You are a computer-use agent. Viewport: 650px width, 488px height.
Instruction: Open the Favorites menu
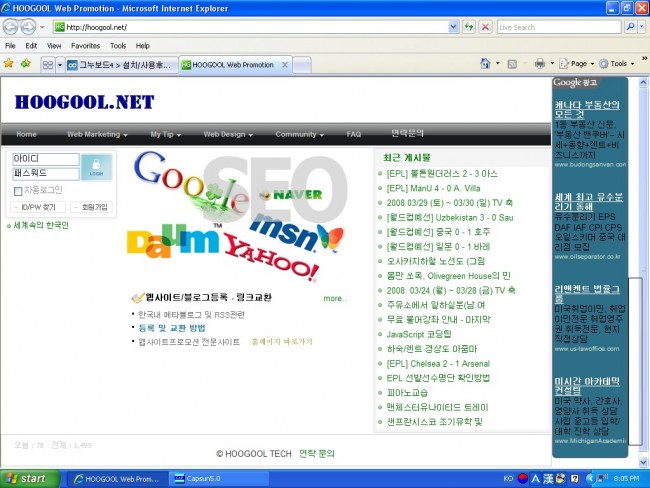pos(85,46)
